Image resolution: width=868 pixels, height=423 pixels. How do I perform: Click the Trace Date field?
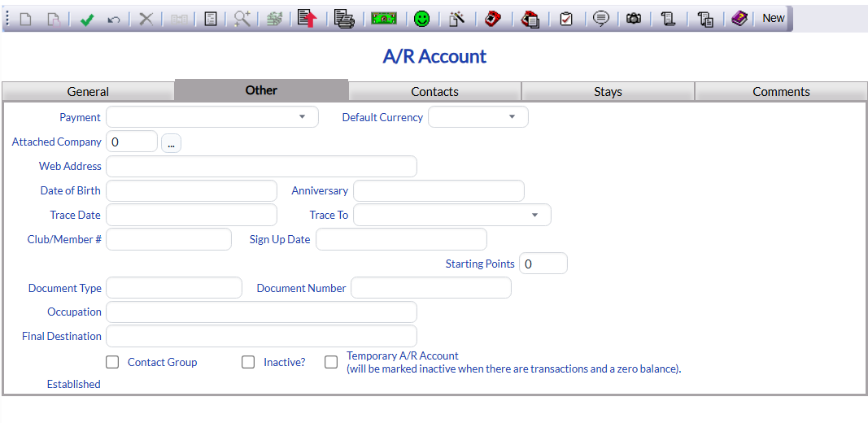(191, 215)
